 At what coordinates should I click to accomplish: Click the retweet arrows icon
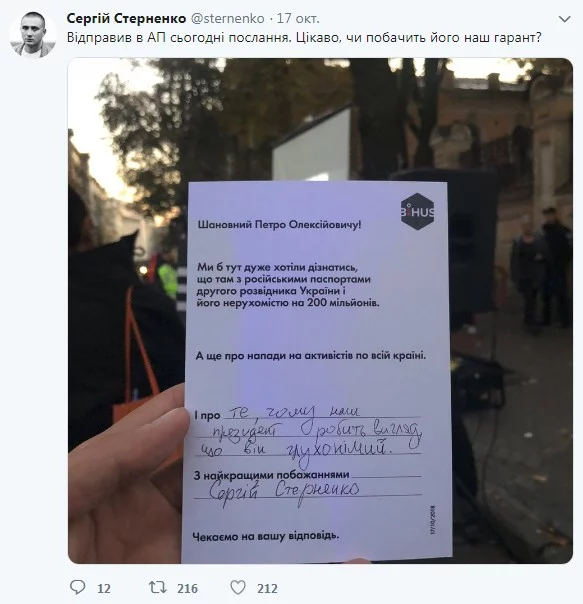(x=158, y=587)
